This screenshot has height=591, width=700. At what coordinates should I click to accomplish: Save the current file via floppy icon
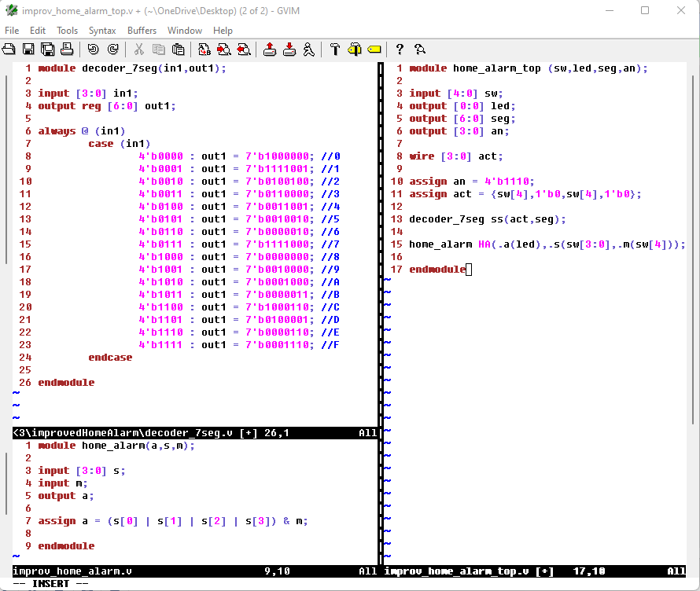tap(28, 50)
